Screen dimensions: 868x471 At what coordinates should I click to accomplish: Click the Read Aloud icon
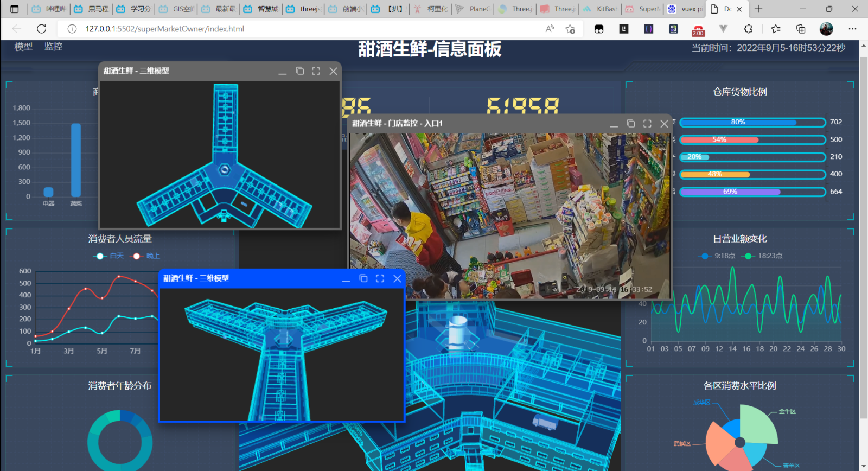(550, 29)
